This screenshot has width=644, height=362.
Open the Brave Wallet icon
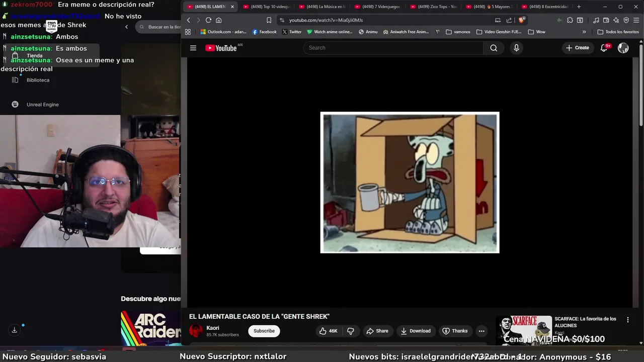(x=606, y=20)
